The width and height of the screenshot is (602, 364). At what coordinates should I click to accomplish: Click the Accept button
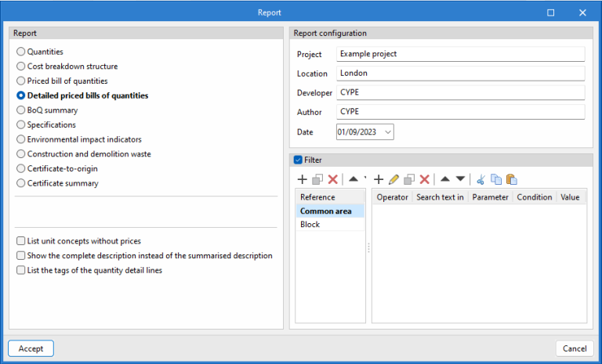tap(31, 348)
